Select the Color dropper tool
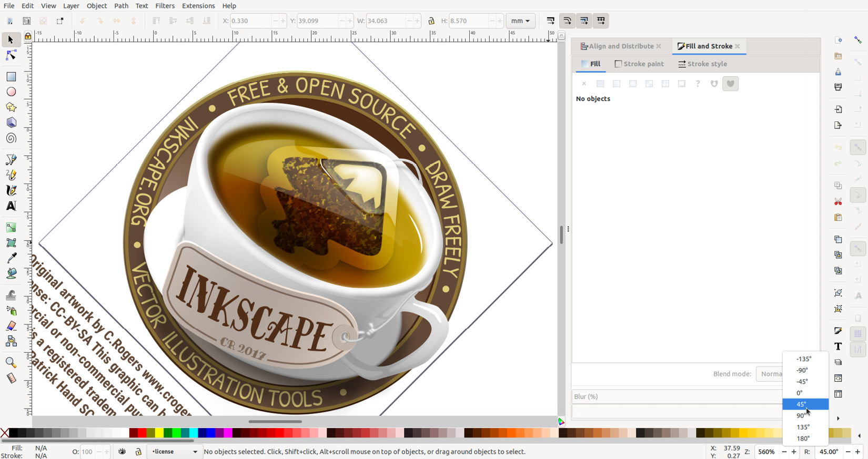The image size is (868, 459). click(11, 258)
